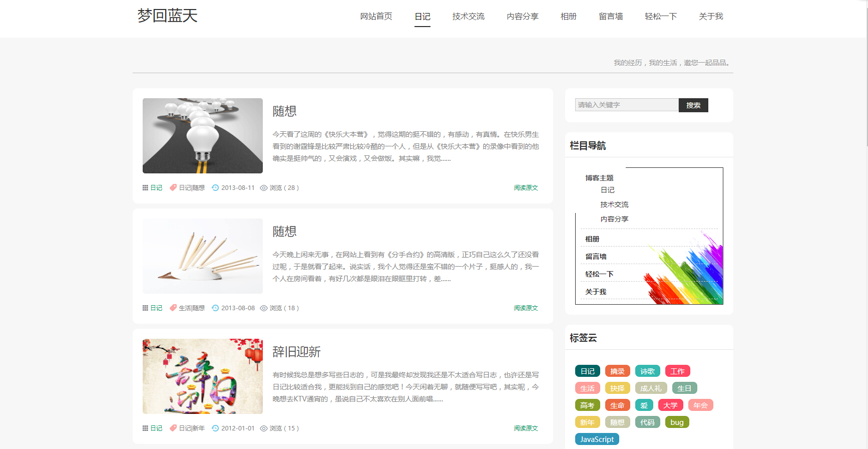Click the 梦回蓝天 site logo
868x449 pixels.
pos(168,16)
